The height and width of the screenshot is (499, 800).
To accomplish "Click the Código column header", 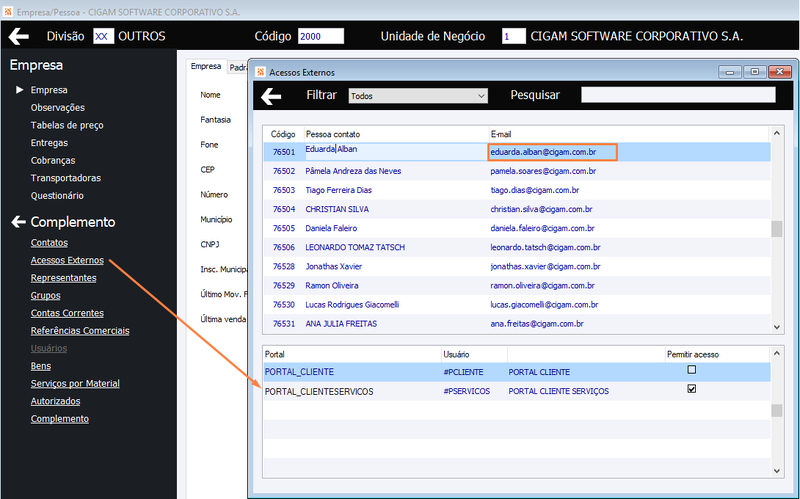I will (x=283, y=134).
